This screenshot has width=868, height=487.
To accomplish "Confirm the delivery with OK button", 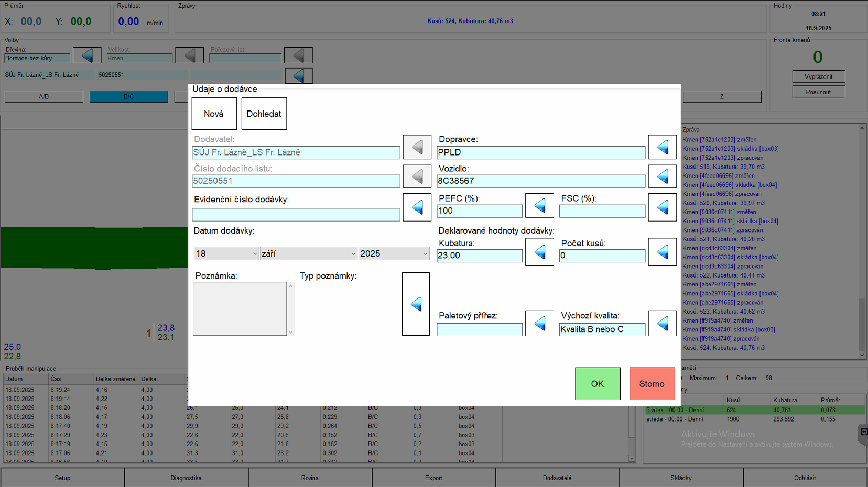I will tap(598, 384).
